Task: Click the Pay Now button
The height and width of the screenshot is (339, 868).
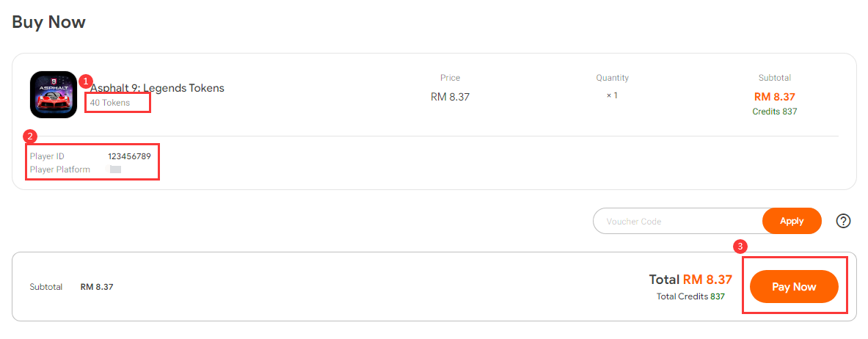Action: [794, 286]
